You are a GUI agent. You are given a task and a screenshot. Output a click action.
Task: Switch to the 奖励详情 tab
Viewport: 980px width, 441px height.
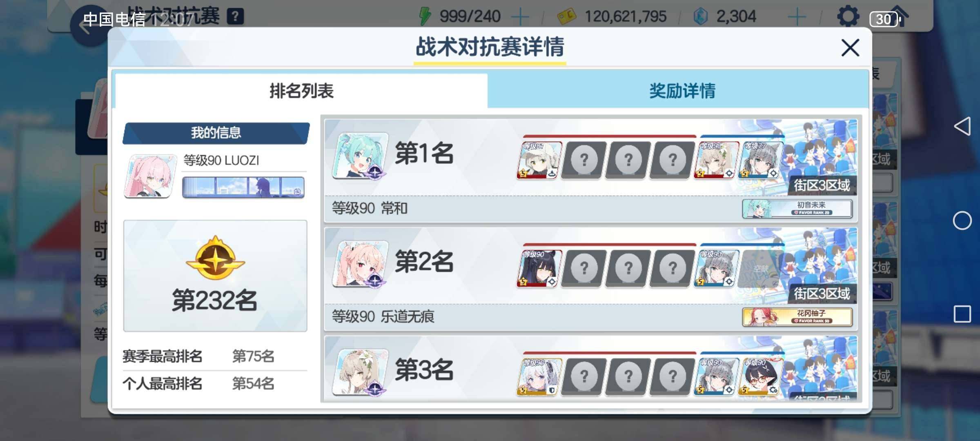click(x=682, y=91)
